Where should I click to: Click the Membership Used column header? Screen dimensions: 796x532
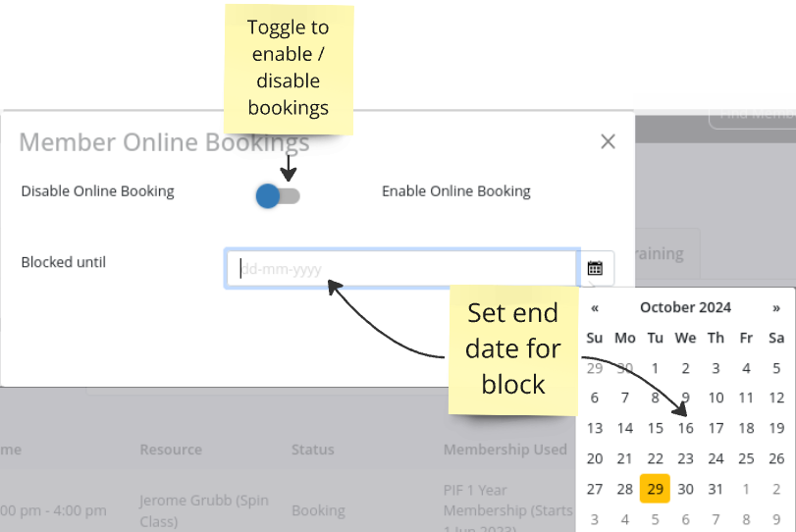point(504,450)
